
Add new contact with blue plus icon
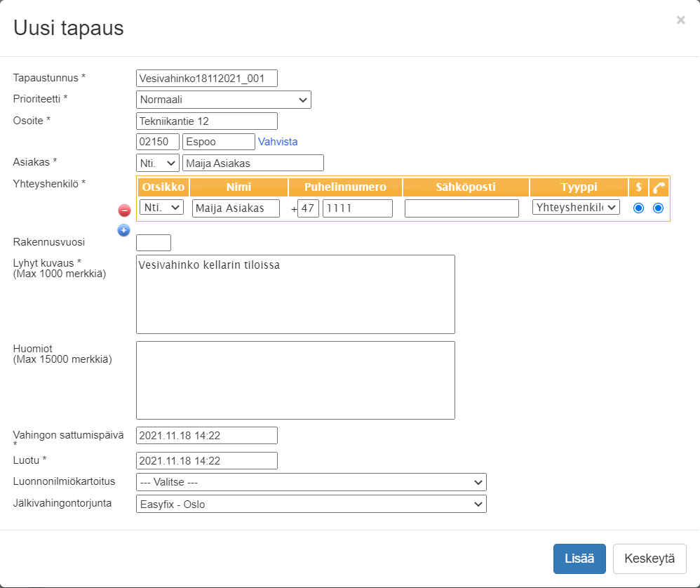[124, 230]
